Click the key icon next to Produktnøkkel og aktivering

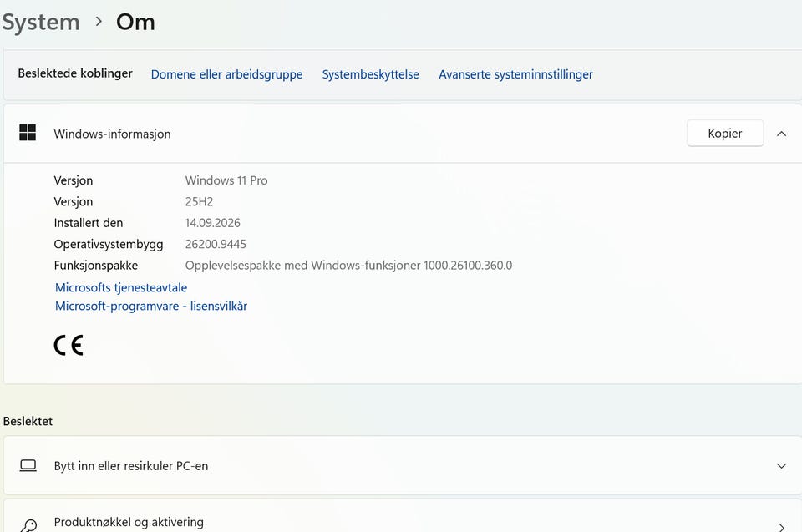(28, 525)
